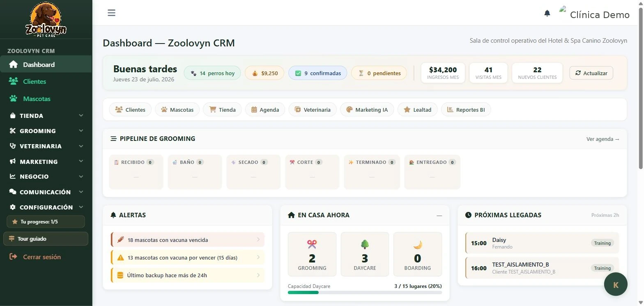644x306 pixels.
Task: Expand the TIENDA sidebar section
Action: 46,116
